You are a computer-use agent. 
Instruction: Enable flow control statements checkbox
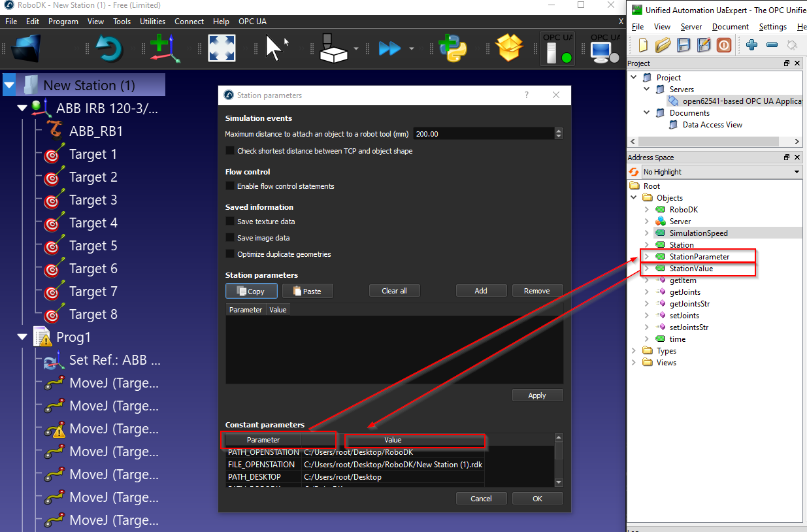pyautogui.click(x=230, y=186)
